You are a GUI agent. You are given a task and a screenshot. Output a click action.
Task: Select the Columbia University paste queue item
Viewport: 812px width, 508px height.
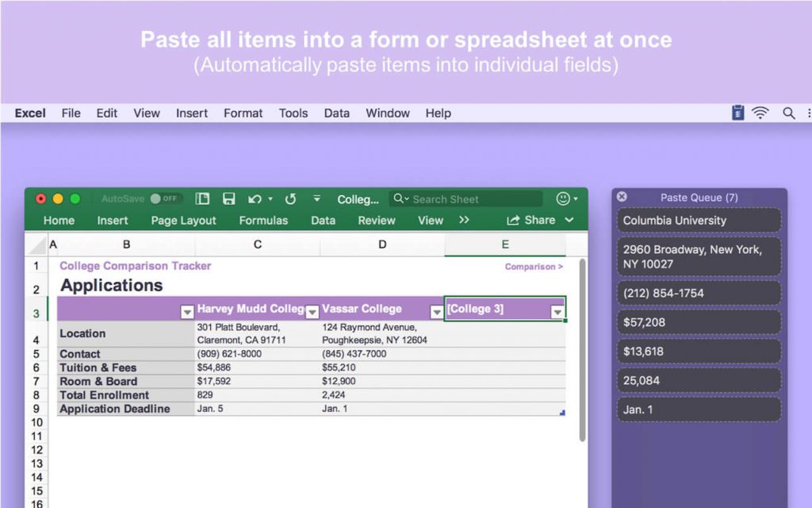pyautogui.click(x=698, y=220)
